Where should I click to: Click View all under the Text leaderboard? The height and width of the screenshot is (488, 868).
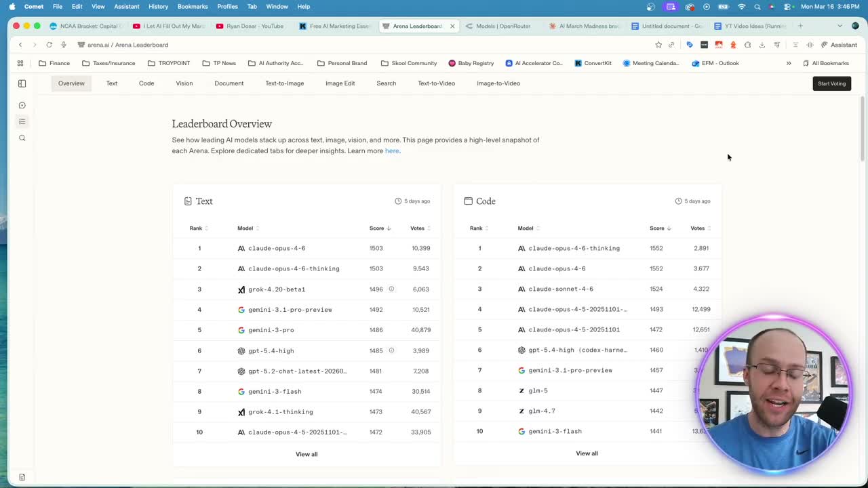[x=307, y=454]
